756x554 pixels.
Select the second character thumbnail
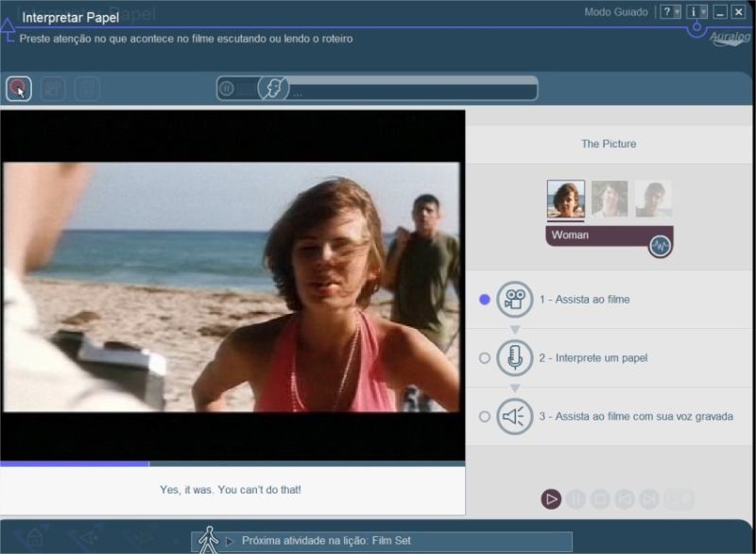pyautogui.click(x=610, y=199)
